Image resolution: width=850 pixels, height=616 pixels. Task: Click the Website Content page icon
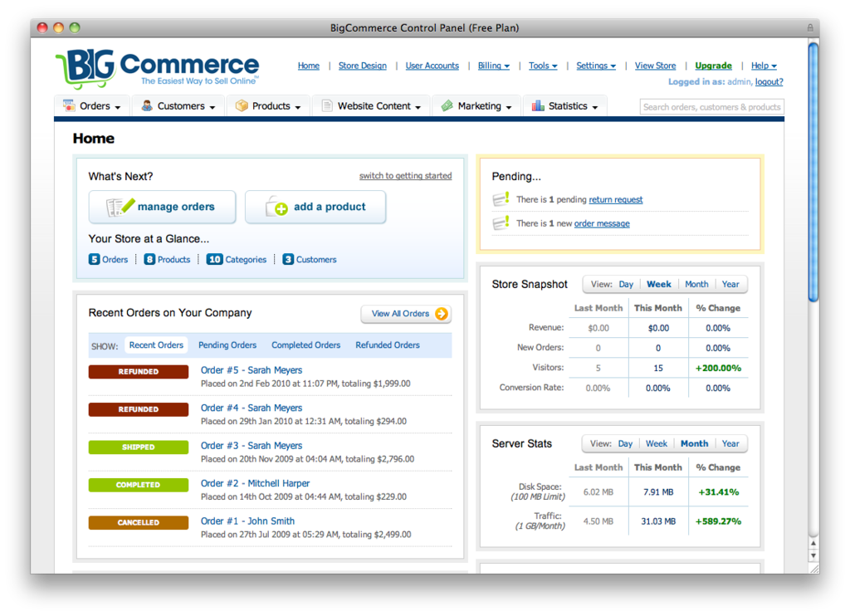point(327,105)
